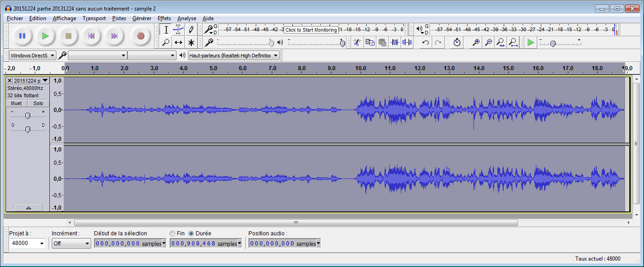Play at speed with the small green arrow

(x=531, y=42)
